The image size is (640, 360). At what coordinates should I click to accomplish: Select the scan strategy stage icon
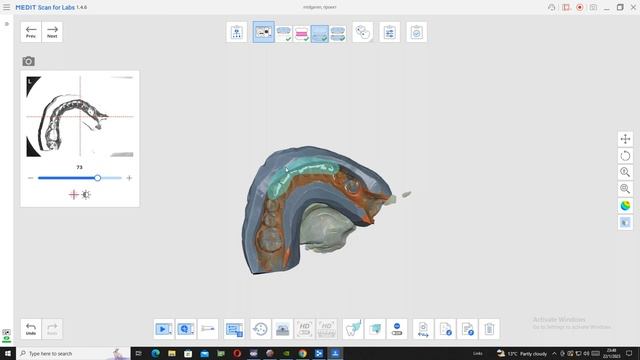click(x=264, y=32)
